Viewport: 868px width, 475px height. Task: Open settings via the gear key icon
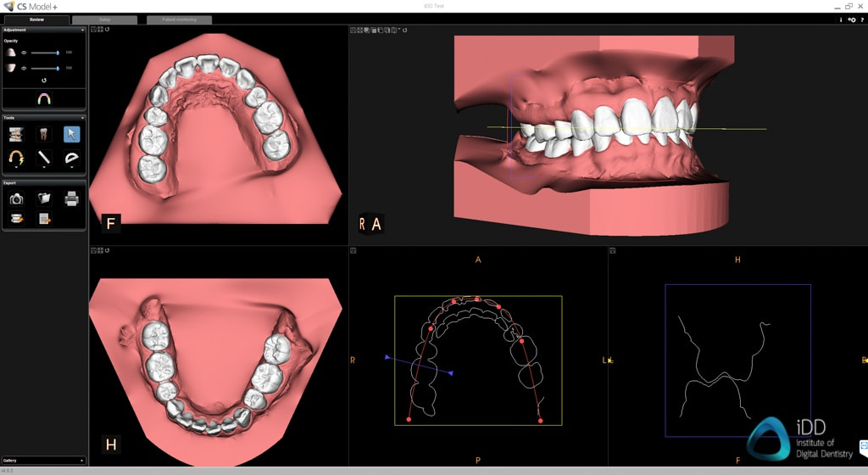pos(851,20)
